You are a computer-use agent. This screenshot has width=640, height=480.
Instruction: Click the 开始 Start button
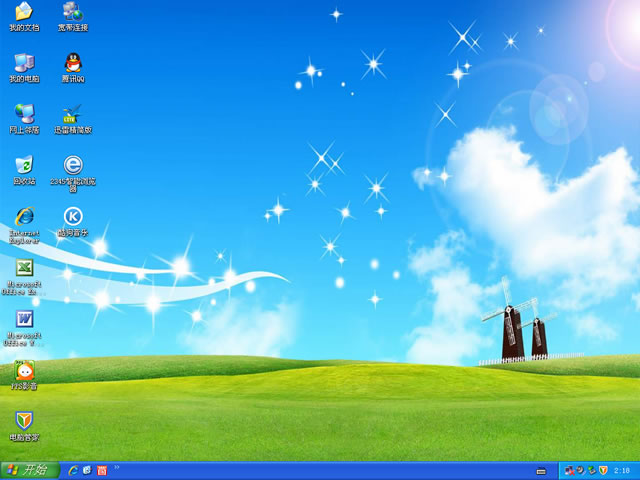pos(29,470)
